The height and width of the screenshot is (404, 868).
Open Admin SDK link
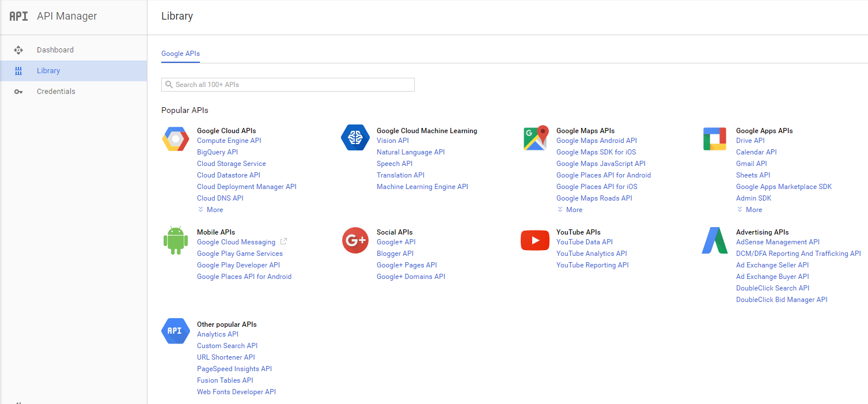point(753,198)
